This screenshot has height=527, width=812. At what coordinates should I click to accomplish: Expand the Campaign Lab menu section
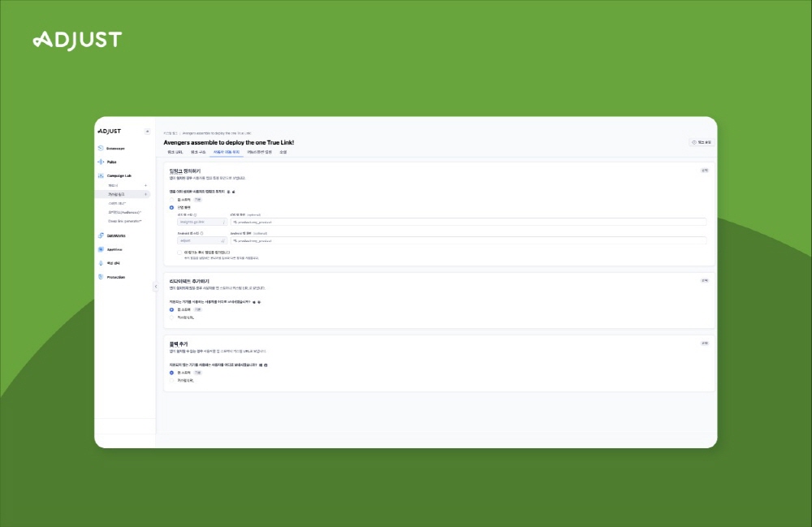[119, 176]
